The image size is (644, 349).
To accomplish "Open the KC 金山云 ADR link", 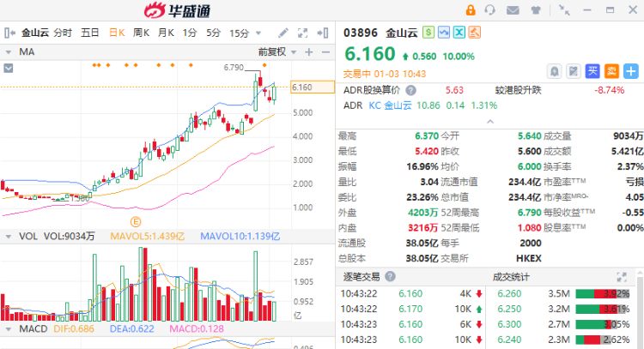I will (390, 105).
